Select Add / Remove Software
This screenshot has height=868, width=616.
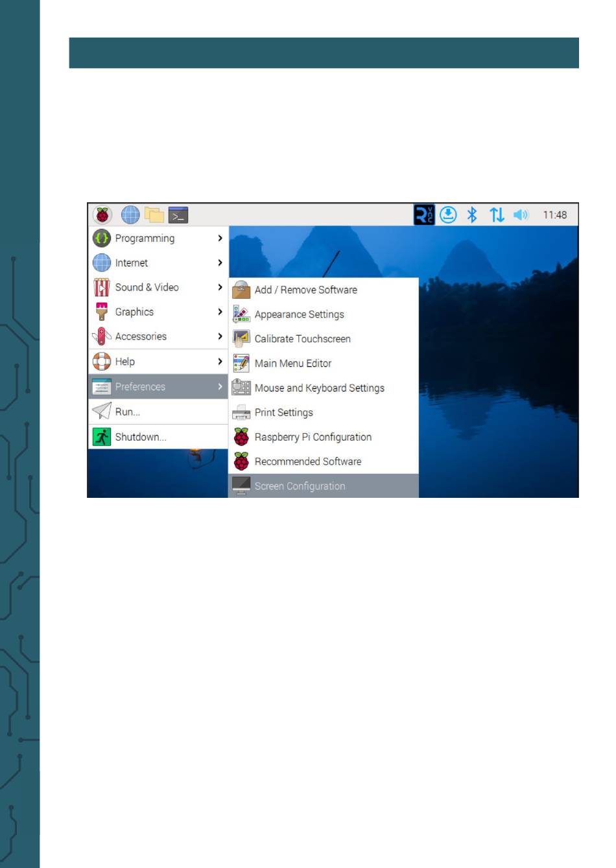click(x=324, y=290)
